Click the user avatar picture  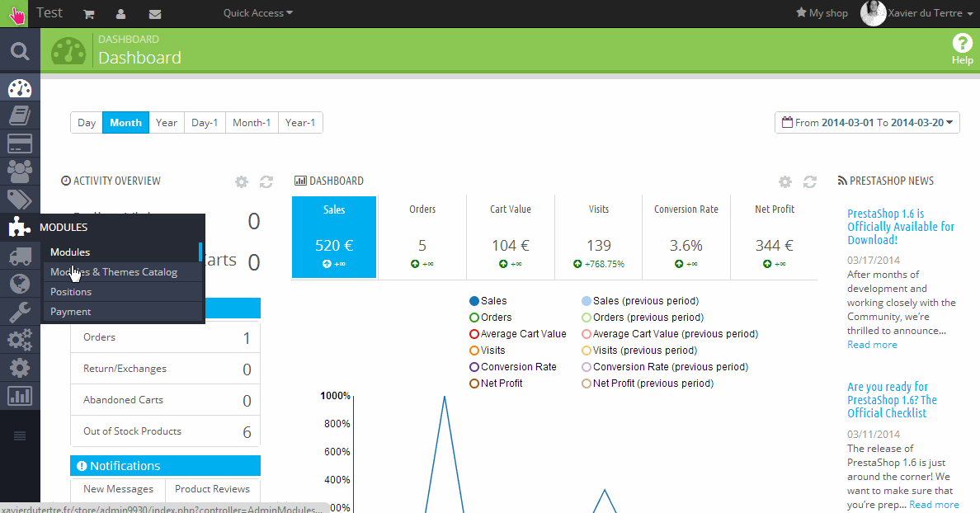click(x=873, y=13)
